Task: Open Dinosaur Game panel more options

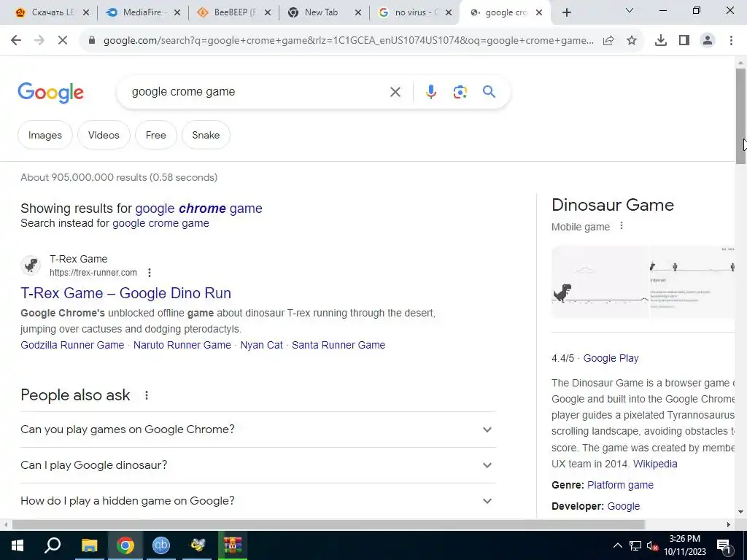Action: (x=621, y=226)
